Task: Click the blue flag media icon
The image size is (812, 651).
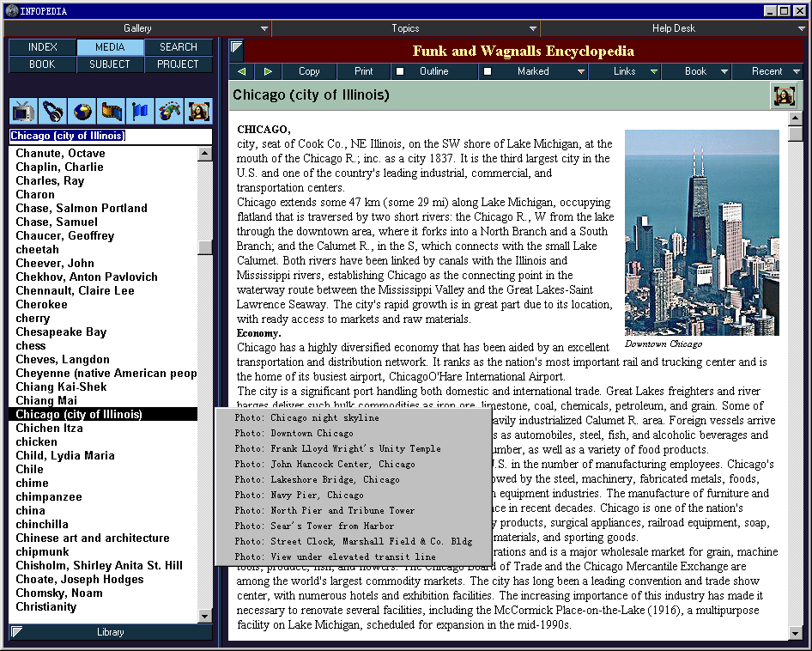Action: pyautogui.click(x=140, y=111)
